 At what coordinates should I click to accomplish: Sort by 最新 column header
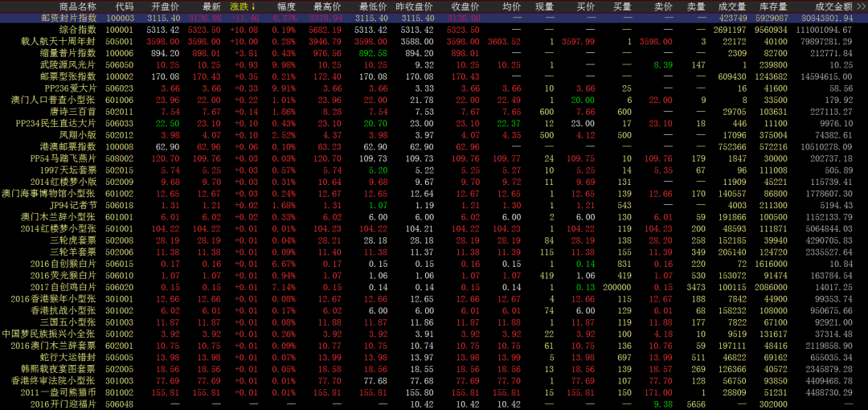coord(211,6)
